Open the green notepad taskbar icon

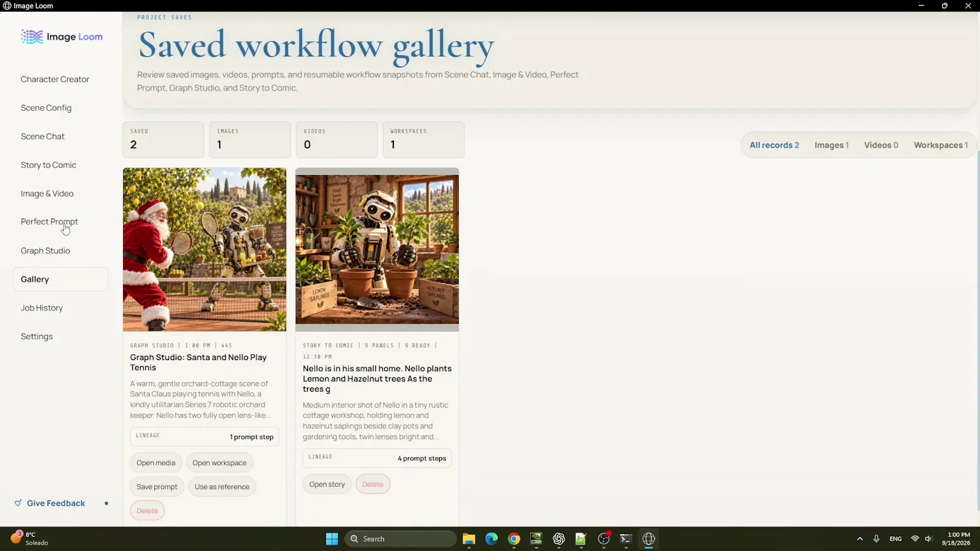581,539
